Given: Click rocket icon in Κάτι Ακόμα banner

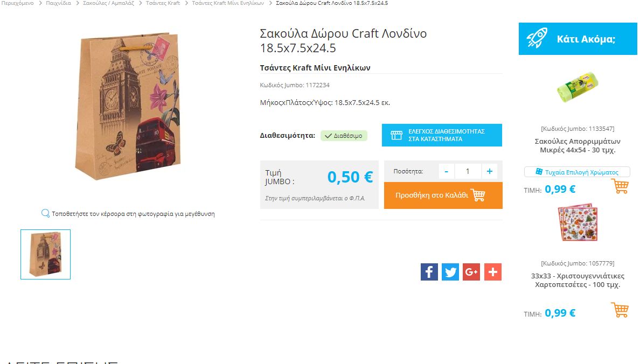Looking at the screenshot, I should pos(537,38).
